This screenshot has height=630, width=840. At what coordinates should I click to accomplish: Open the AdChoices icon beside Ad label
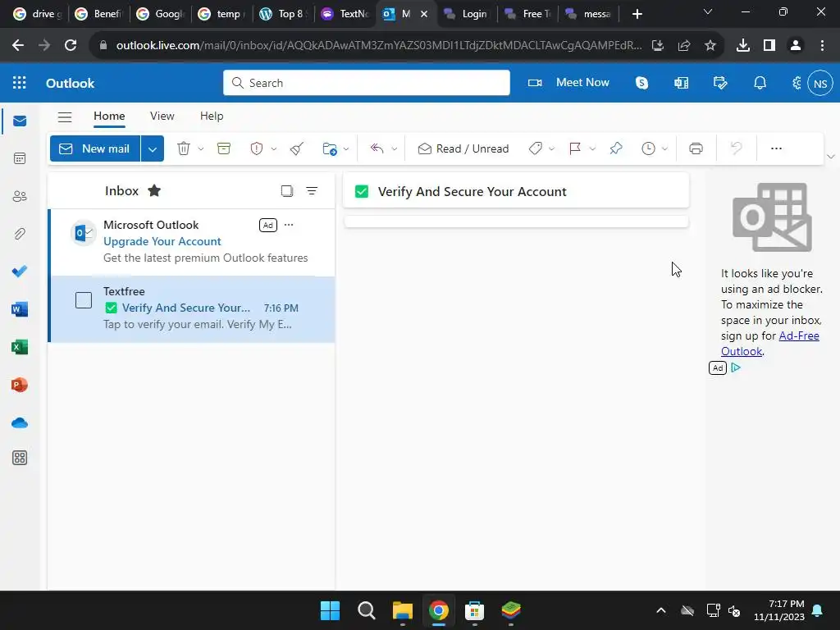tap(736, 367)
